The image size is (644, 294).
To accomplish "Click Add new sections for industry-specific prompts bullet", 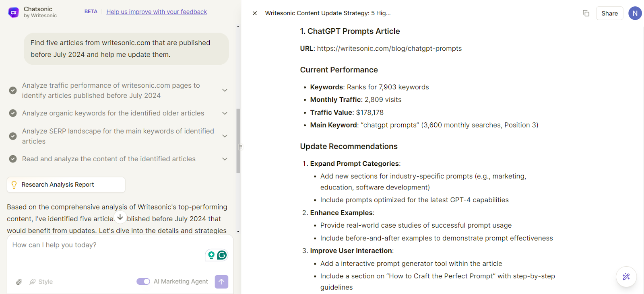I will (x=423, y=182).
